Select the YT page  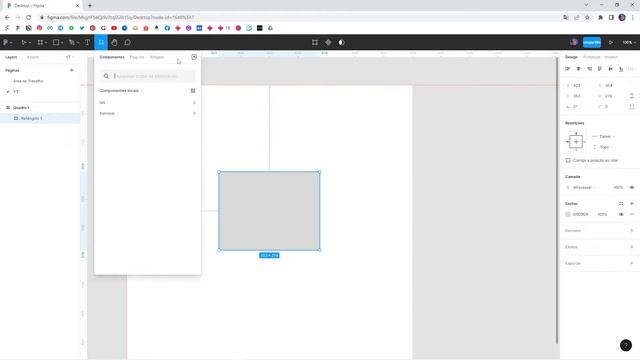click(16, 92)
